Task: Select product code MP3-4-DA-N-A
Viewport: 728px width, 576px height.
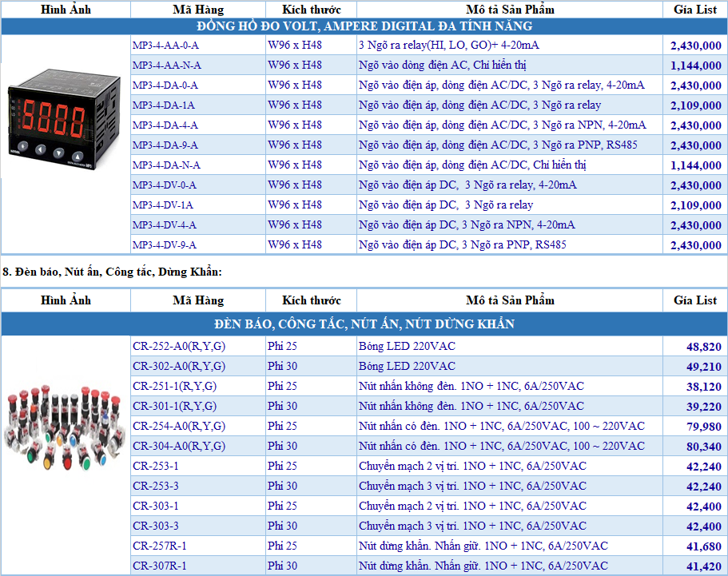Action: click(166, 165)
